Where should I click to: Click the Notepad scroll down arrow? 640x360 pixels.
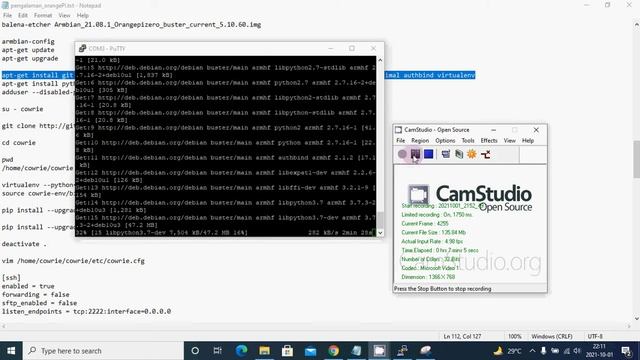point(636,319)
